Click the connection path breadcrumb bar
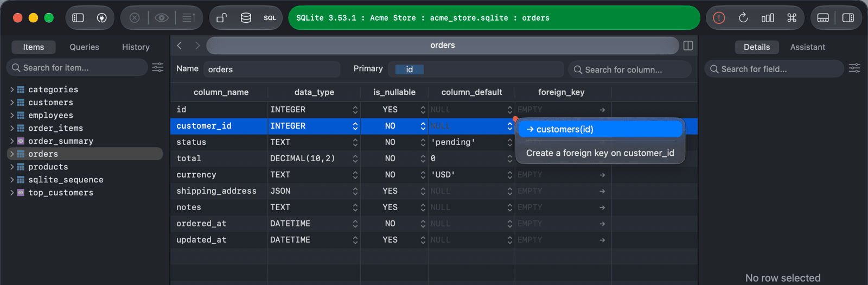The height and width of the screenshot is (285, 868). pyautogui.click(x=494, y=18)
